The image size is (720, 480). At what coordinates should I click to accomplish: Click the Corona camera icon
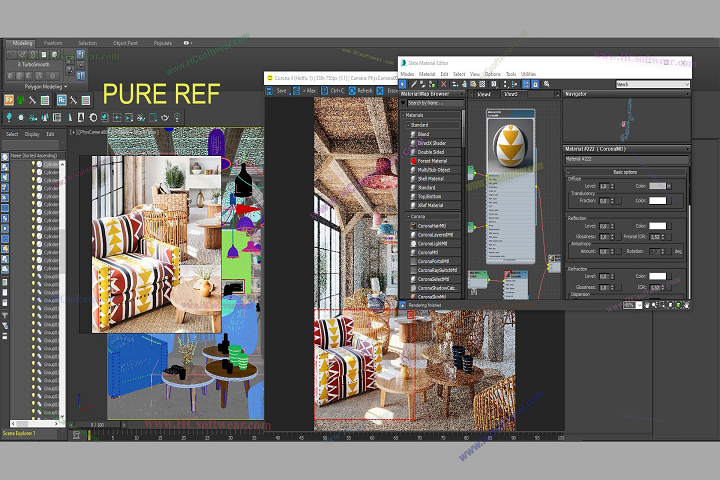[33, 118]
